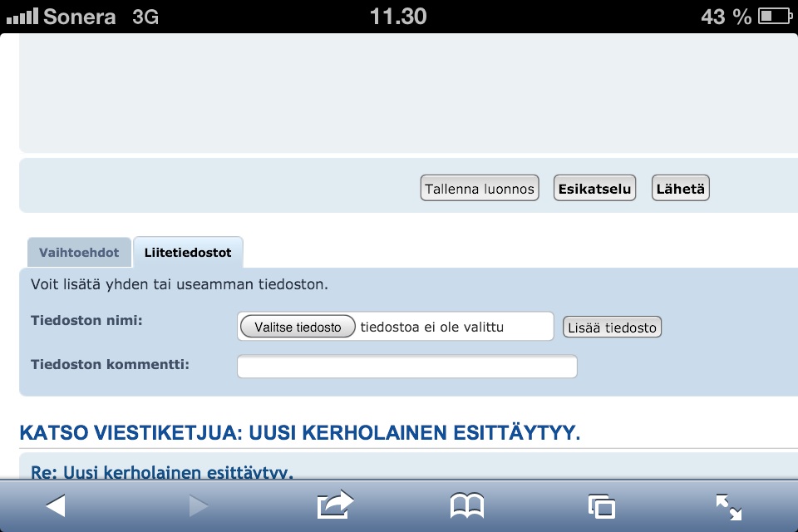
Task: Tap the KATSO VIESTIKETJUA heading
Action: click(299, 432)
